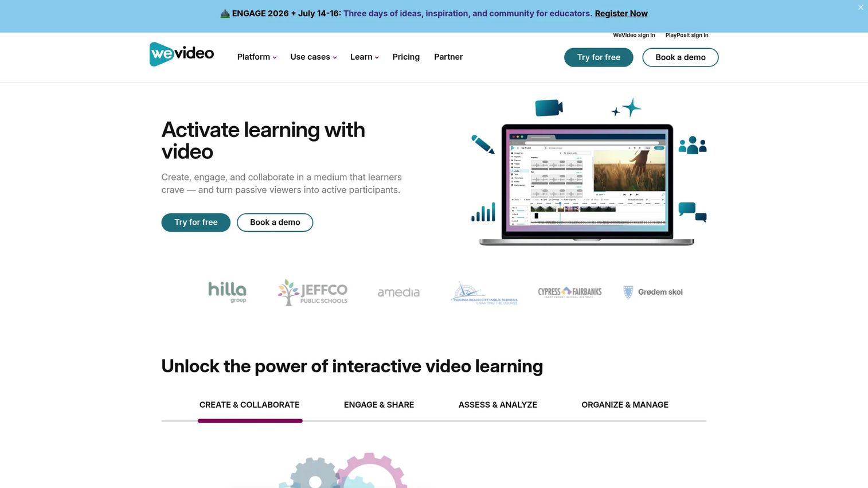Expand the Learn dropdown menu
This screenshot has width=868, height=488.
(365, 57)
